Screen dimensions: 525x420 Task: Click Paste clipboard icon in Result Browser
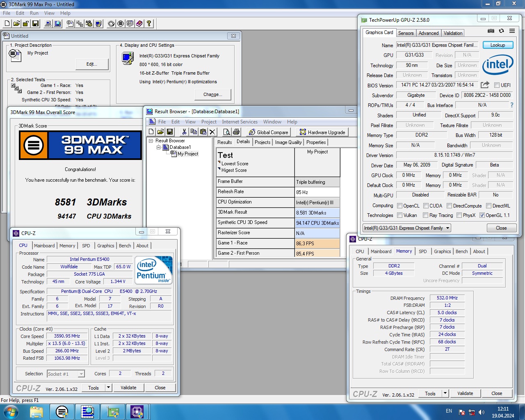point(203,132)
